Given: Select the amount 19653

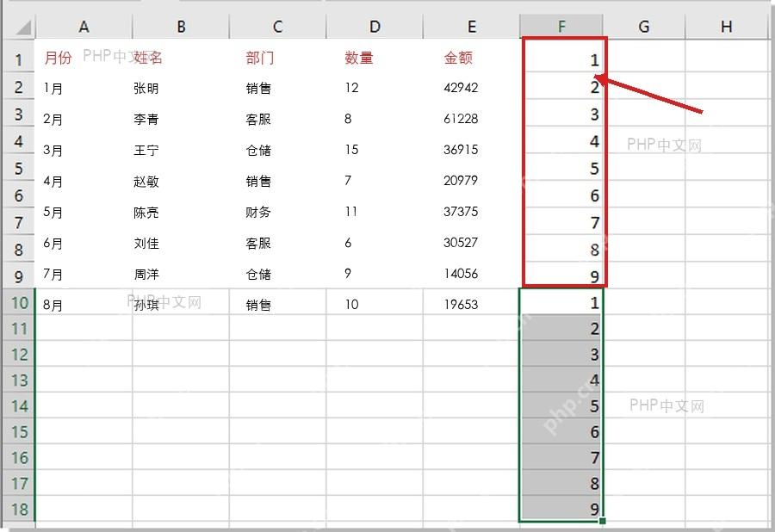Looking at the screenshot, I should [x=461, y=304].
